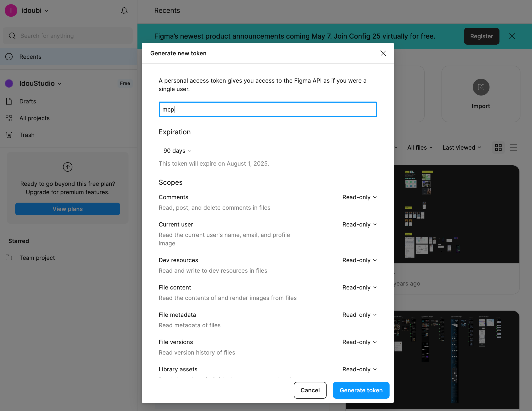Change Comments scope from Read-only
This screenshot has width=532, height=411.
[x=359, y=197]
